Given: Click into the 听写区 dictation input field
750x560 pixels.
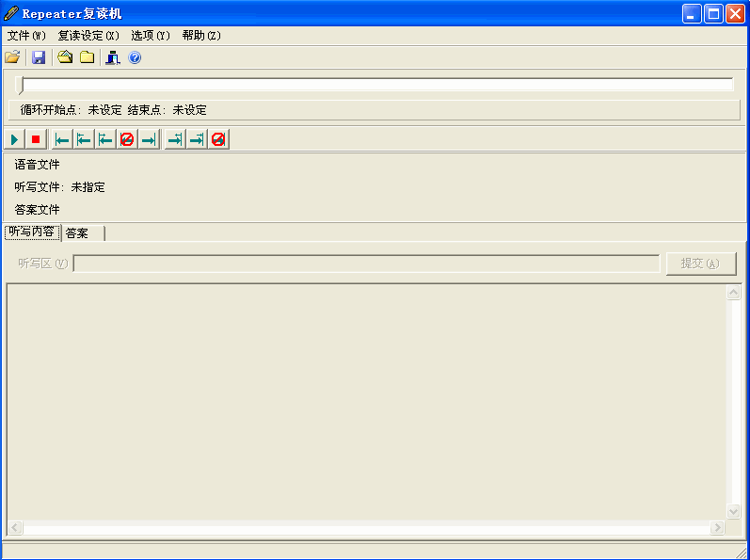Looking at the screenshot, I should point(366,264).
